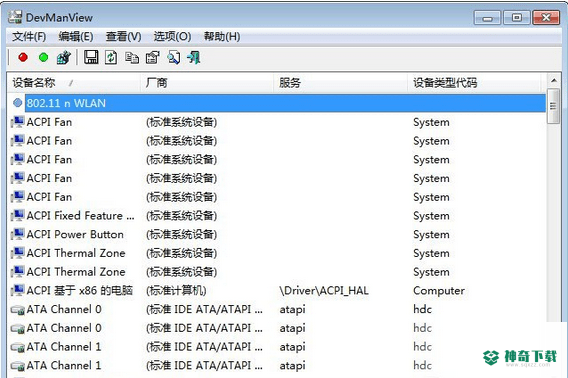Select the 802.11 n WLAN row
The height and width of the screenshot is (378, 568).
click(277, 103)
